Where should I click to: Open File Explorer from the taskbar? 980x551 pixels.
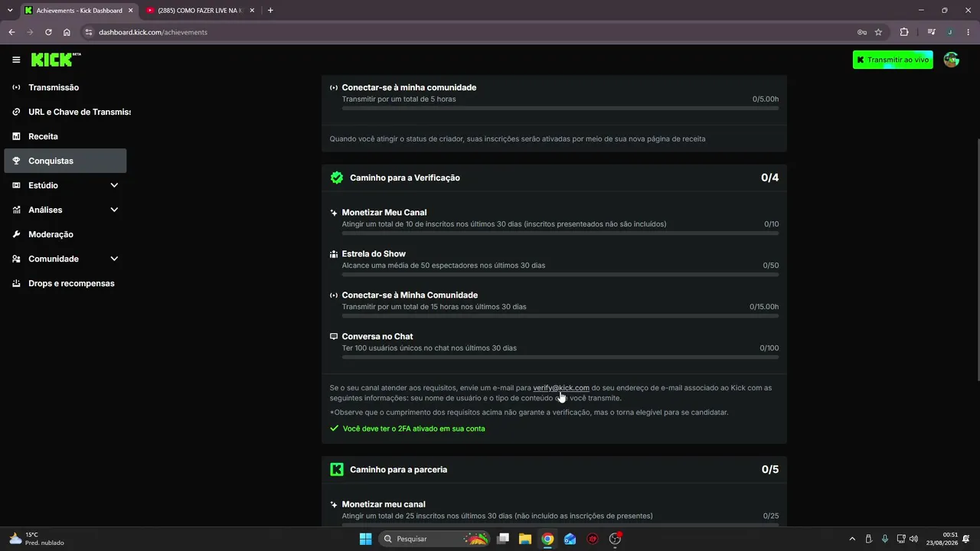[x=525, y=539]
